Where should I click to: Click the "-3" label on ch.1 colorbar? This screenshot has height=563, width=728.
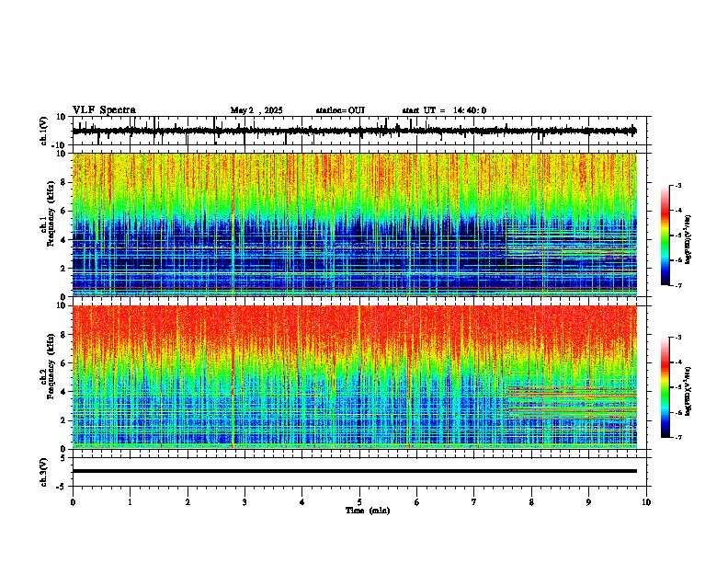[678, 186]
